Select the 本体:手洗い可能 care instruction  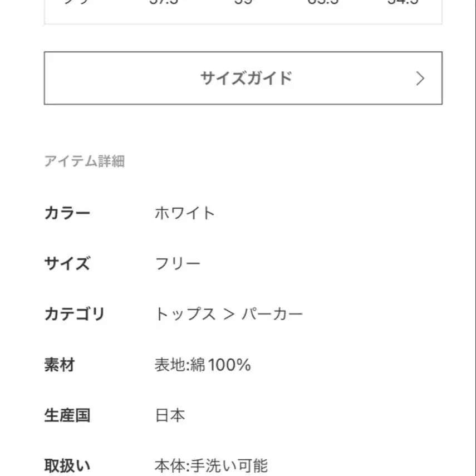213,463
